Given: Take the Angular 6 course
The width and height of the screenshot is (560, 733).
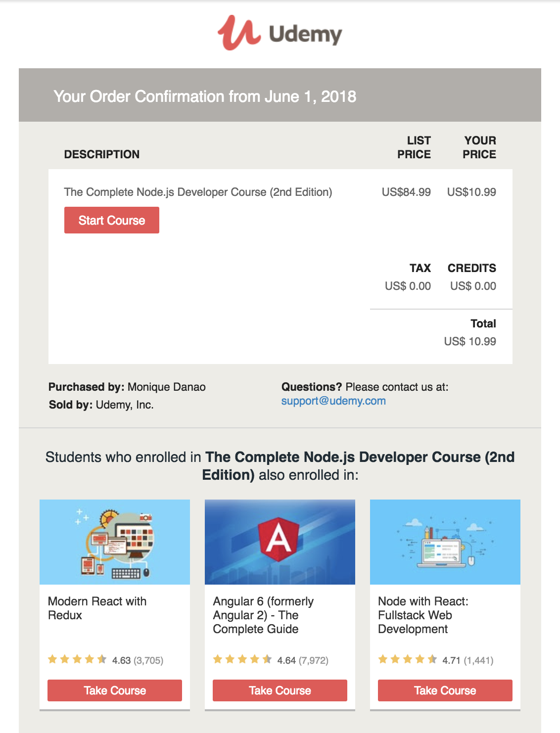Looking at the screenshot, I should tap(280, 690).
